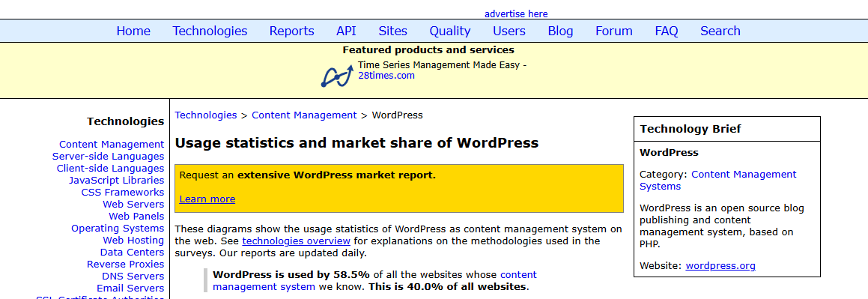This screenshot has width=868, height=299.
Task: Open Users in the navigation bar
Action: pos(509,31)
